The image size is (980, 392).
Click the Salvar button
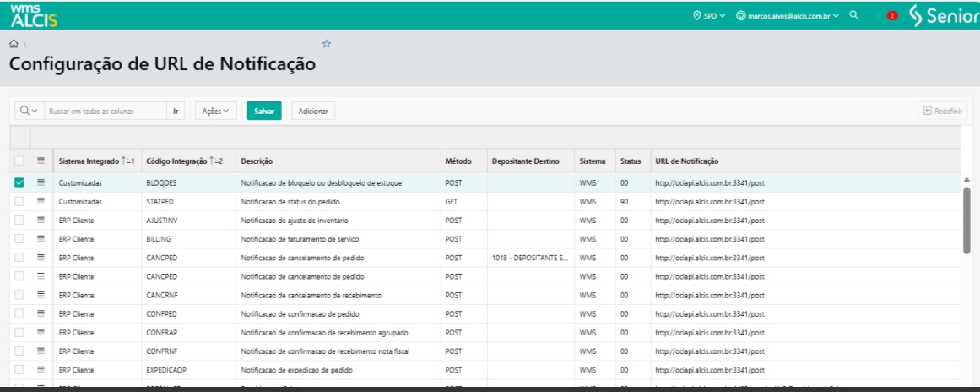[264, 111]
